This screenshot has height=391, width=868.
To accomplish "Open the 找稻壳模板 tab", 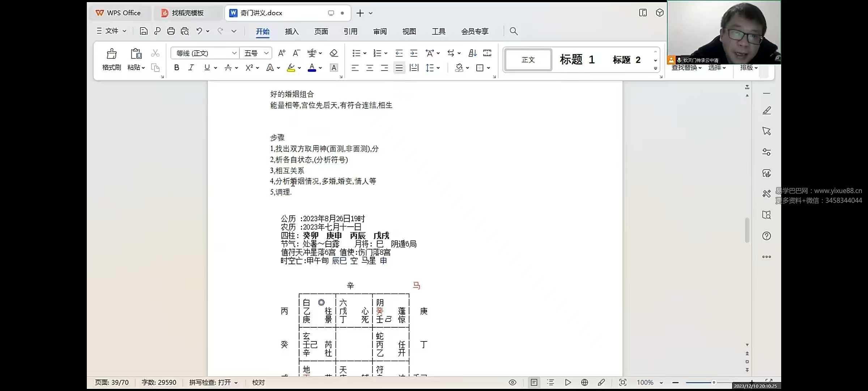I will tap(187, 13).
